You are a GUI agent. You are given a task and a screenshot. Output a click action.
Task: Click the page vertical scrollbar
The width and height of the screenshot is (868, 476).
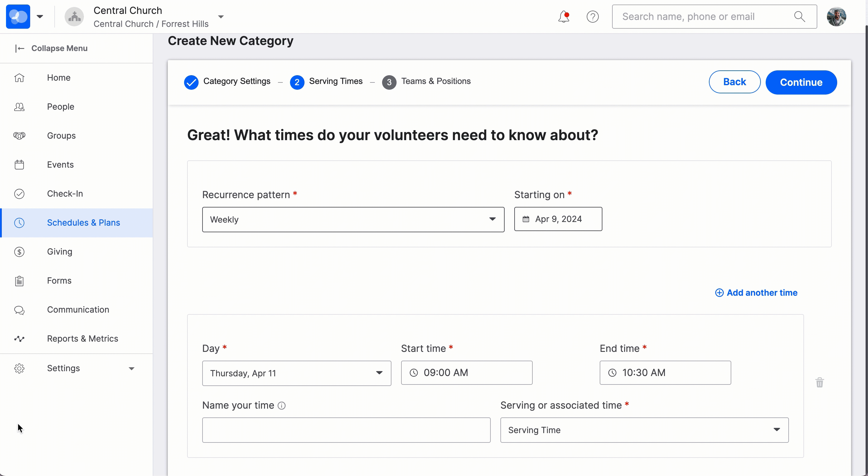click(x=866, y=249)
